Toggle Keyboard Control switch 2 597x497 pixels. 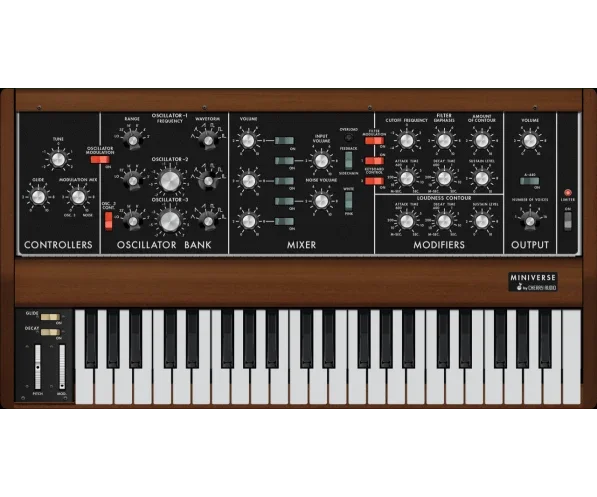(374, 181)
